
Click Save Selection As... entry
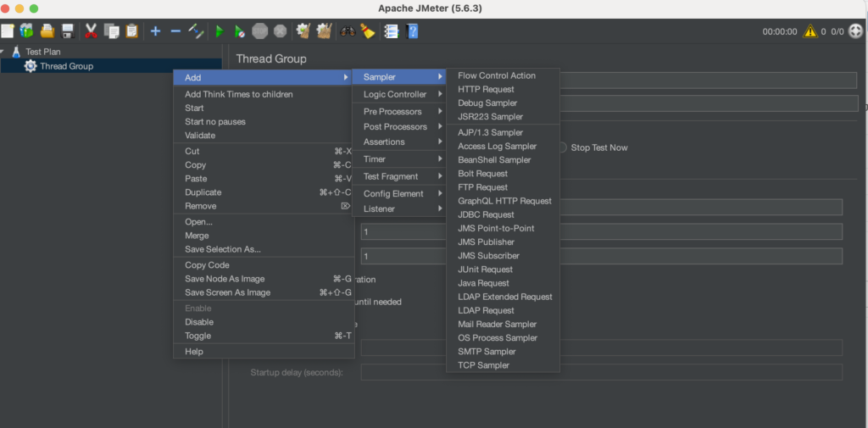[x=264, y=249]
